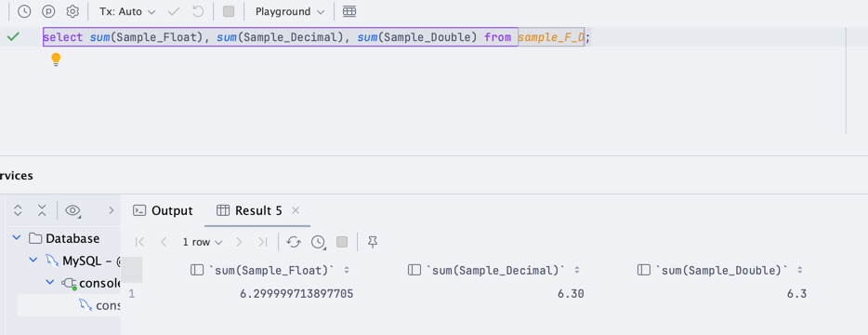
Task: Open query history clock icon
Action: pos(24,11)
